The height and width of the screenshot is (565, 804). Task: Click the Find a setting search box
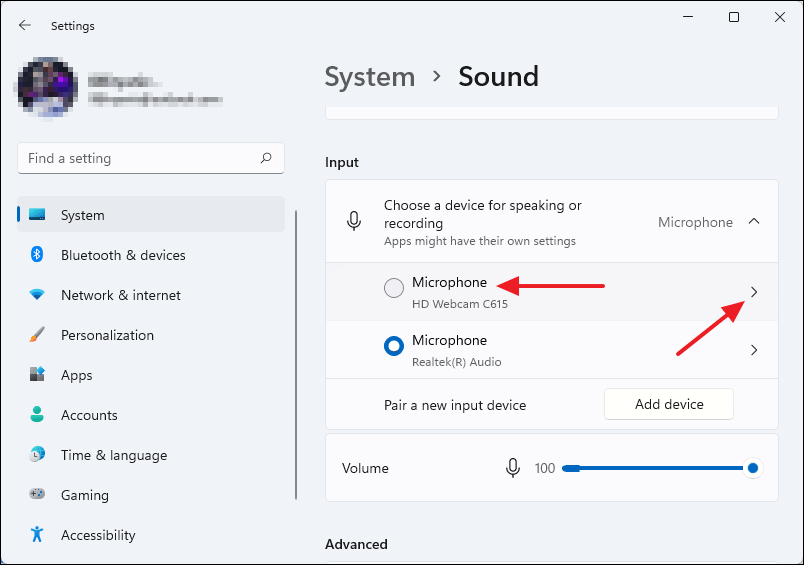coord(140,158)
